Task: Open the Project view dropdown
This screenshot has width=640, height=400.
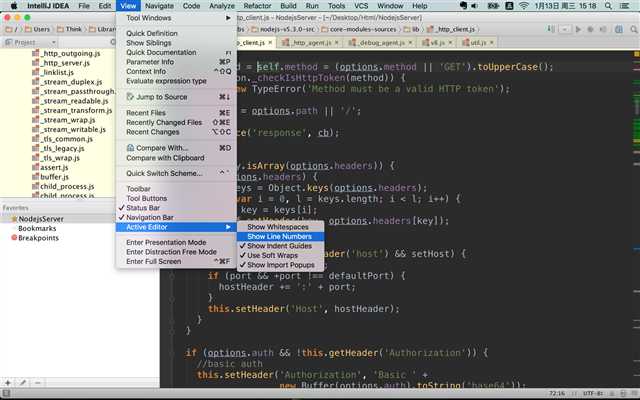Action: (31, 42)
